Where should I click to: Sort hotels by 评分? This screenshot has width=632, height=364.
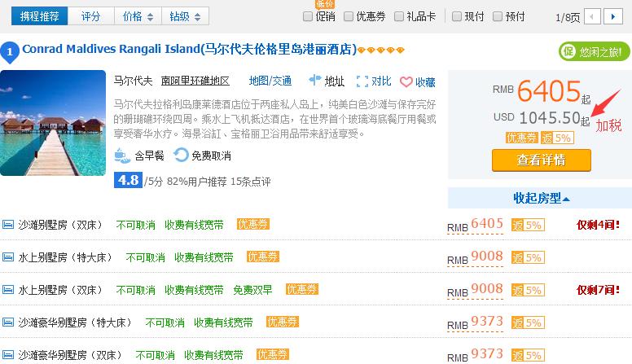[x=90, y=16]
